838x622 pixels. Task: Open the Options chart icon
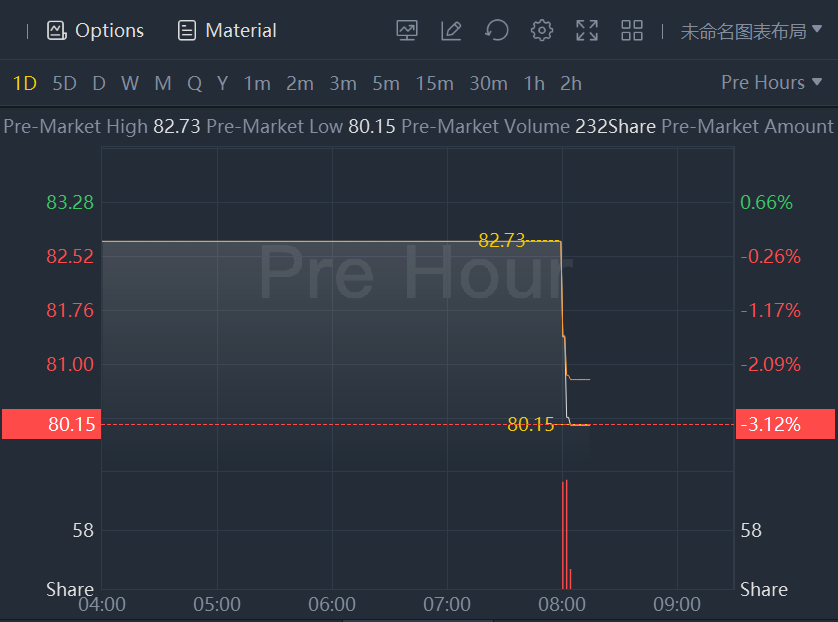[56, 31]
